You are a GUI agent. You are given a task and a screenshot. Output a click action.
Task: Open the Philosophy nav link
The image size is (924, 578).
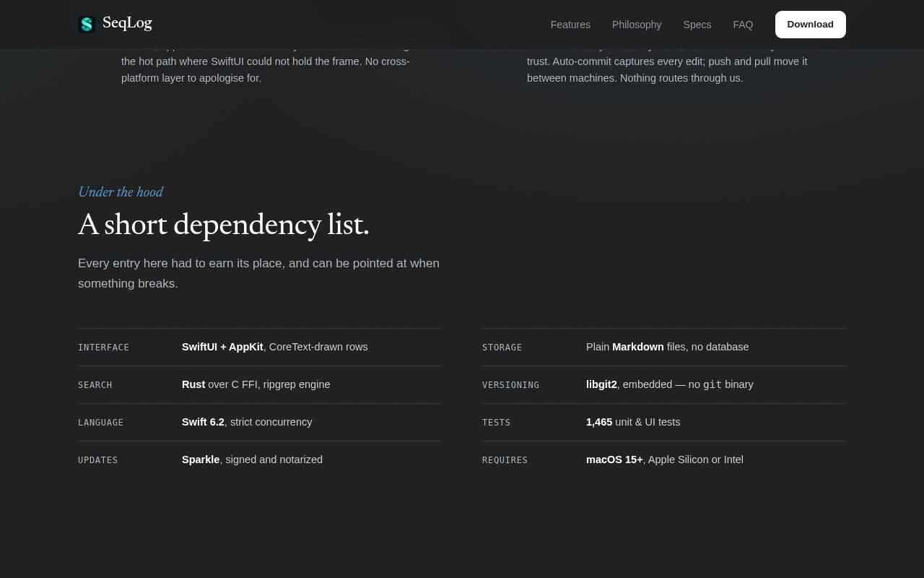pyautogui.click(x=637, y=25)
